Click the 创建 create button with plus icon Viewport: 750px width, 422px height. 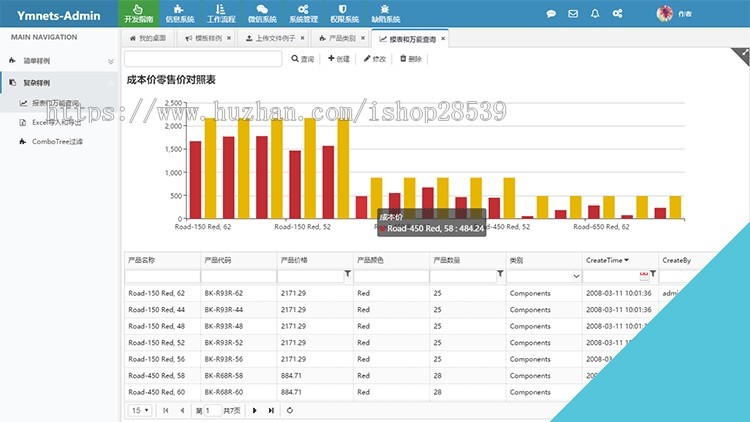[339, 59]
